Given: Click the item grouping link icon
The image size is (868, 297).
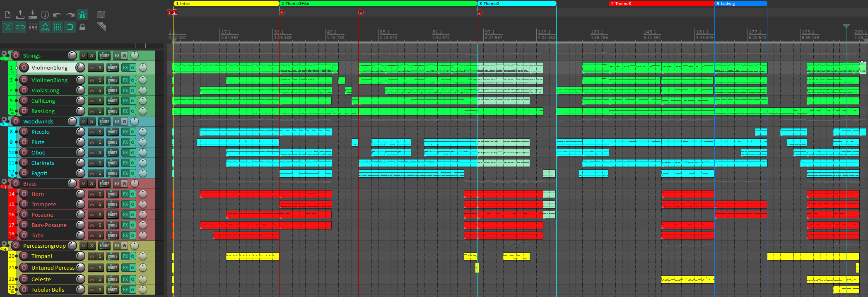Looking at the screenshot, I should [20, 27].
